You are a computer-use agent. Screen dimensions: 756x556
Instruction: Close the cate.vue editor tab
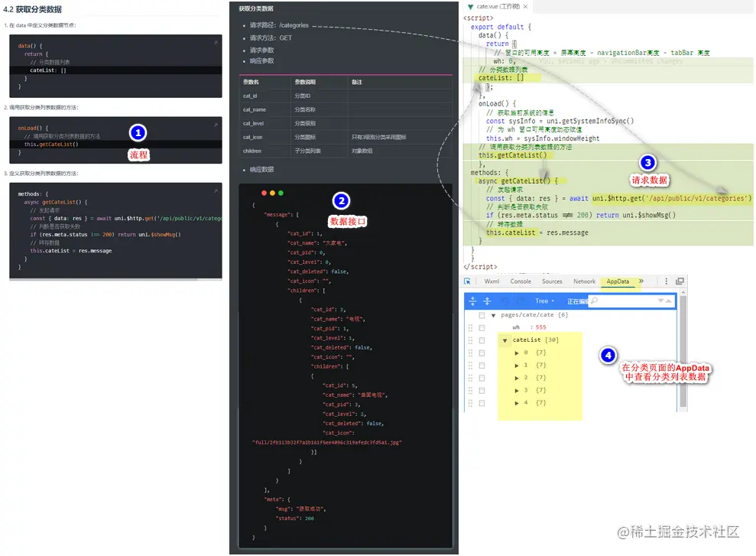(x=526, y=7)
